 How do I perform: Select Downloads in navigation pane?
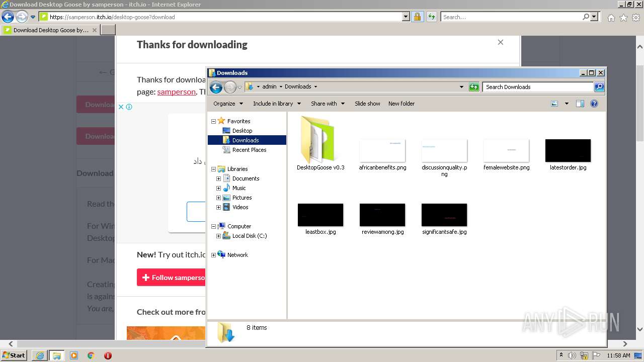246,140
